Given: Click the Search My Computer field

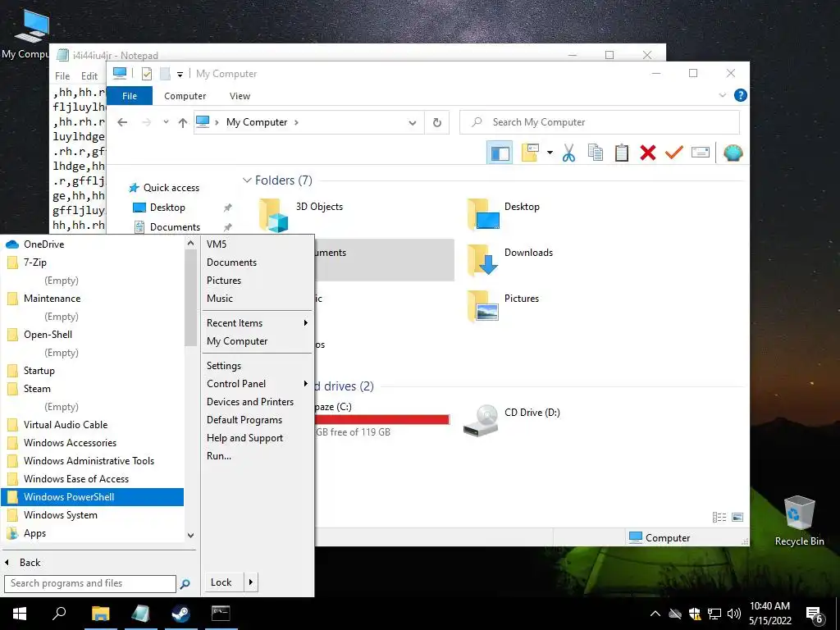Looking at the screenshot, I should pos(600,122).
